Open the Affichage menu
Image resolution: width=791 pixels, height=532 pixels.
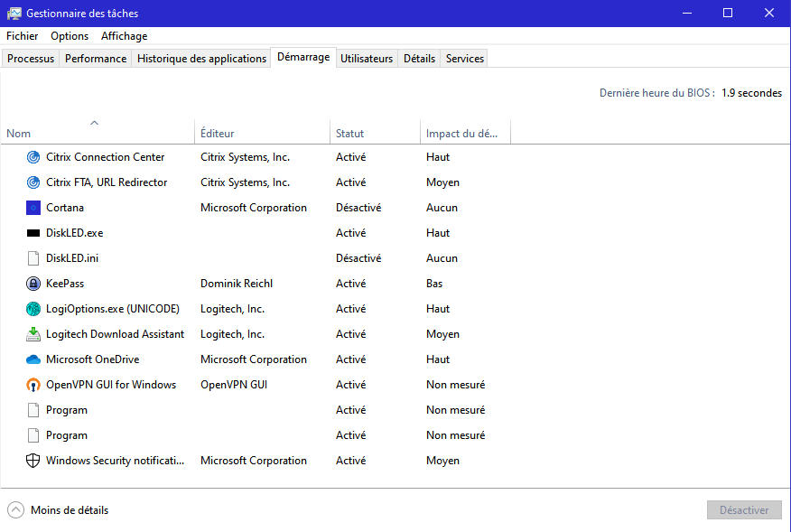click(125, 36)
